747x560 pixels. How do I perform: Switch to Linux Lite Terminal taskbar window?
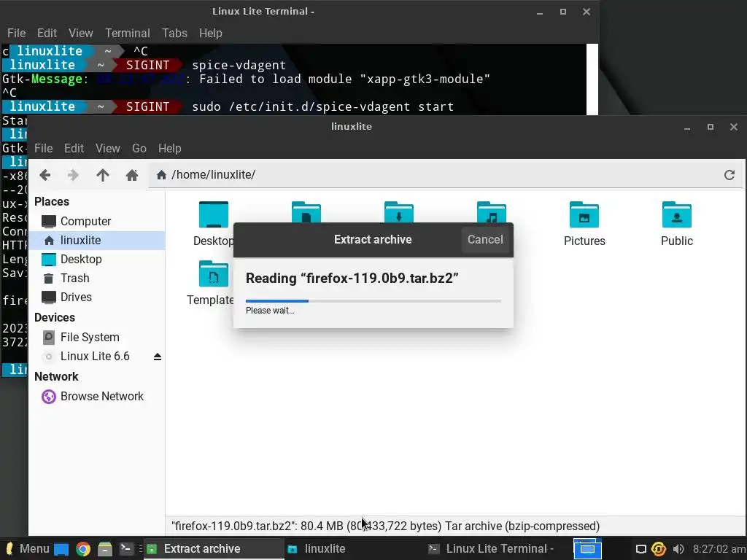tap(495, 548)
